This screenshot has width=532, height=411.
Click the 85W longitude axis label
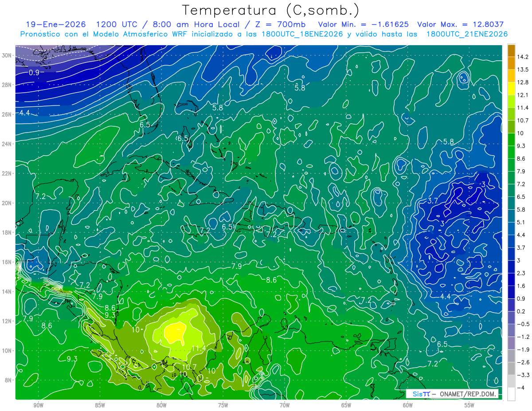100,405
